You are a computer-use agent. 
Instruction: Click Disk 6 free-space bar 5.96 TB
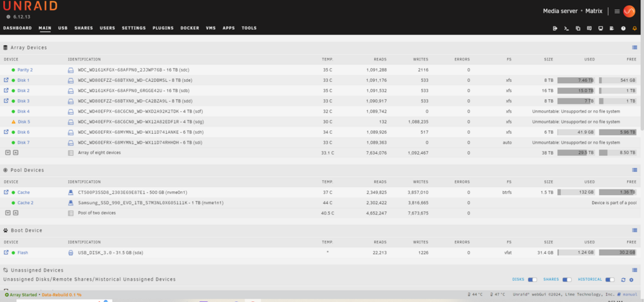click(x=618, y=132)
